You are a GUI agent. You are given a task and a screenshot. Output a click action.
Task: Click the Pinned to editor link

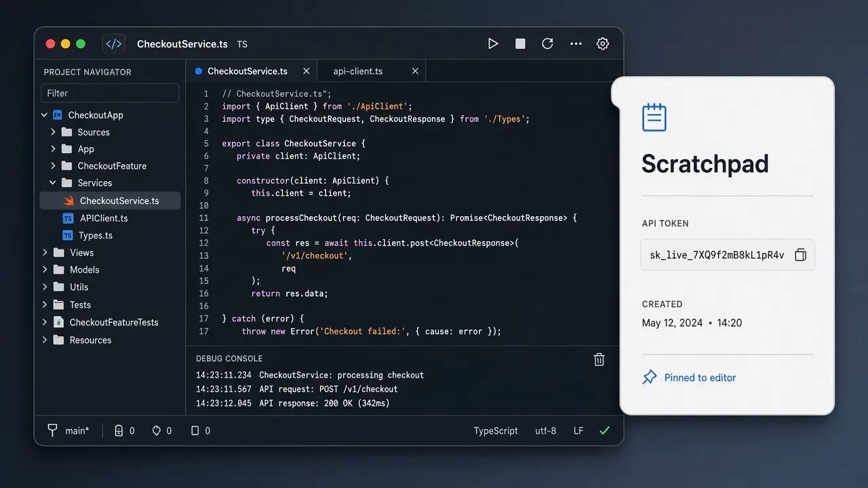coord(700,378)
